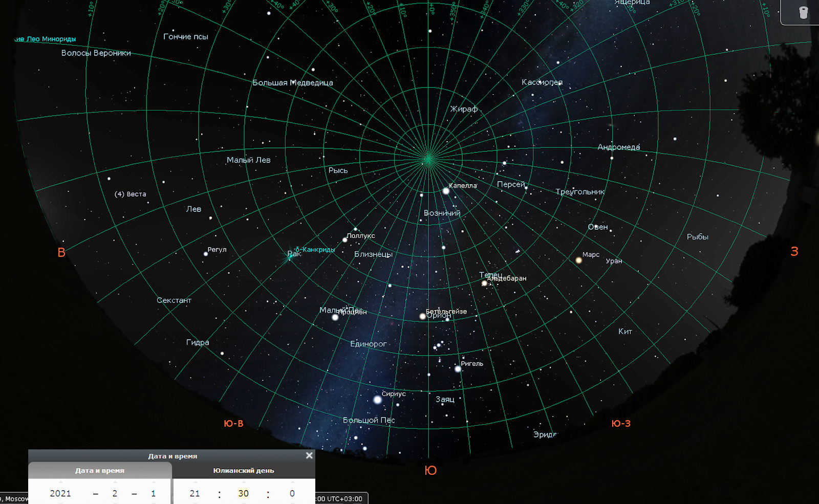The width and height of the screenshot is (819, 504).
Task: Click the В east cardinal marker
Action: point(61,253)
